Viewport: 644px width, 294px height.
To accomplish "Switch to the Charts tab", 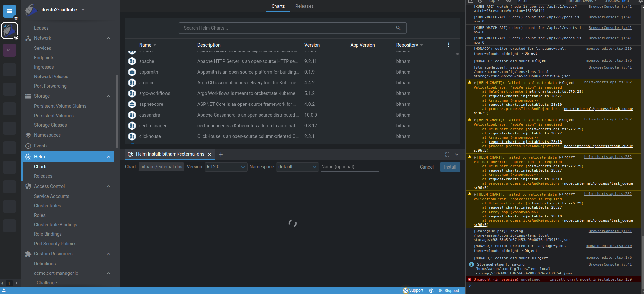I will [278, 6].
